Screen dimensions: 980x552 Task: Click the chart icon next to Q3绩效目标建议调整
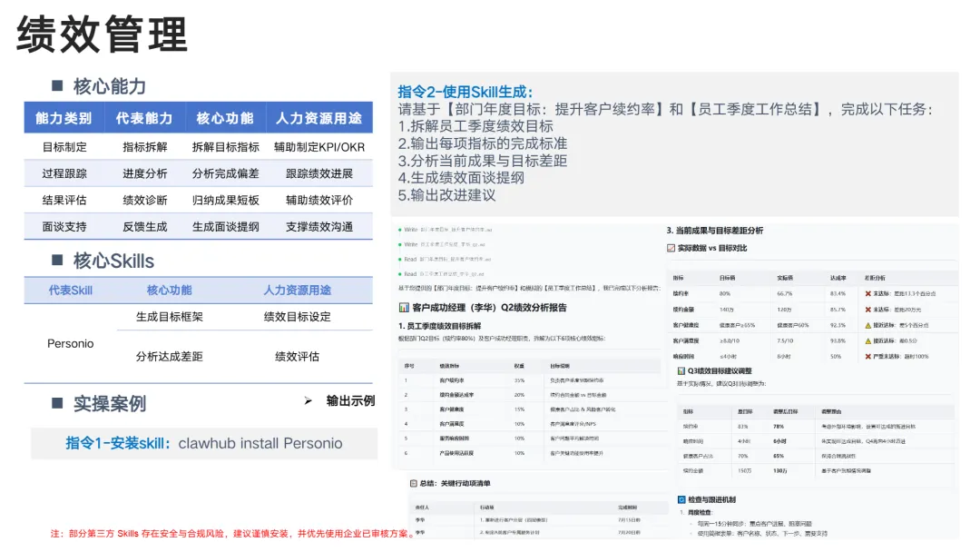tap(681, 370)
